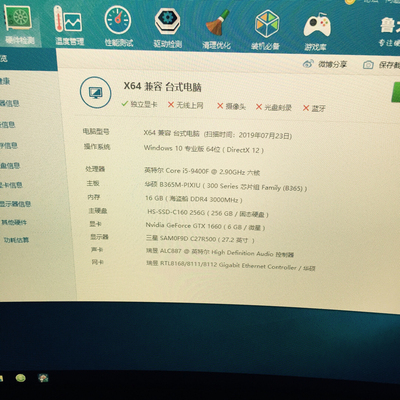Open 清理优化 cleanup broom tool
The image size is (400, 400).
[216, 29]
